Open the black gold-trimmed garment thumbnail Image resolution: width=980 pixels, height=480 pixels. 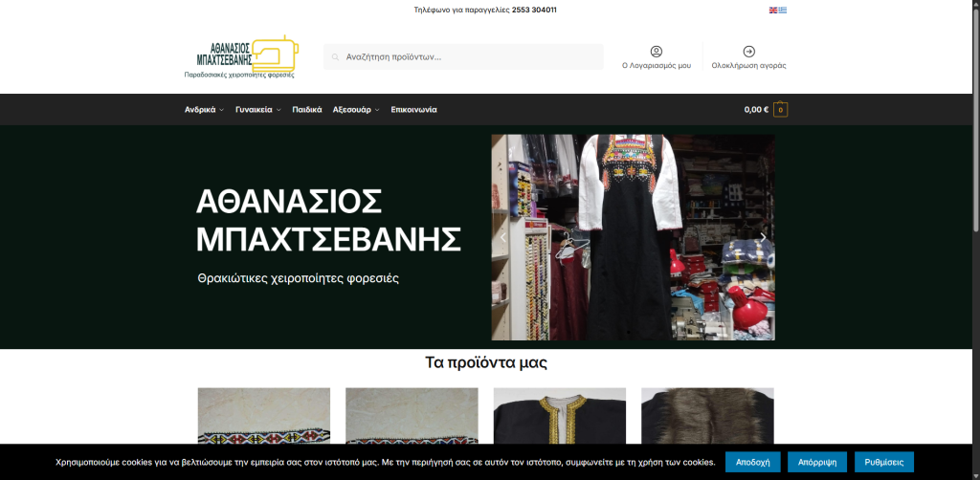[x=559, y=416]
